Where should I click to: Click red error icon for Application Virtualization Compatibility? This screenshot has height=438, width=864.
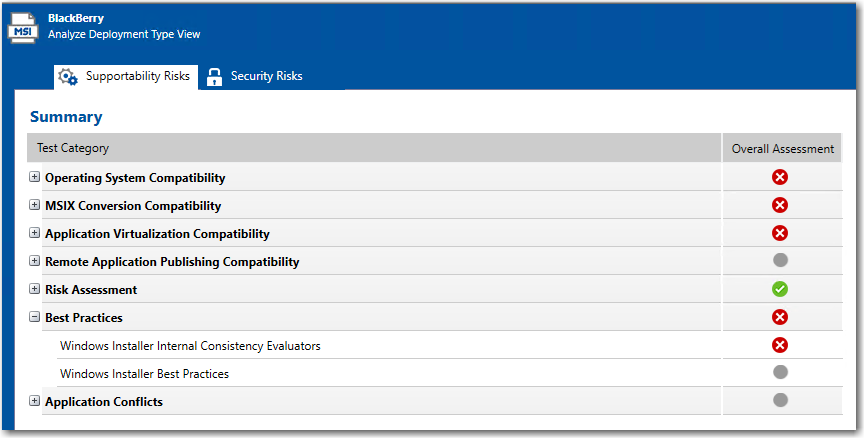[781, 233]
